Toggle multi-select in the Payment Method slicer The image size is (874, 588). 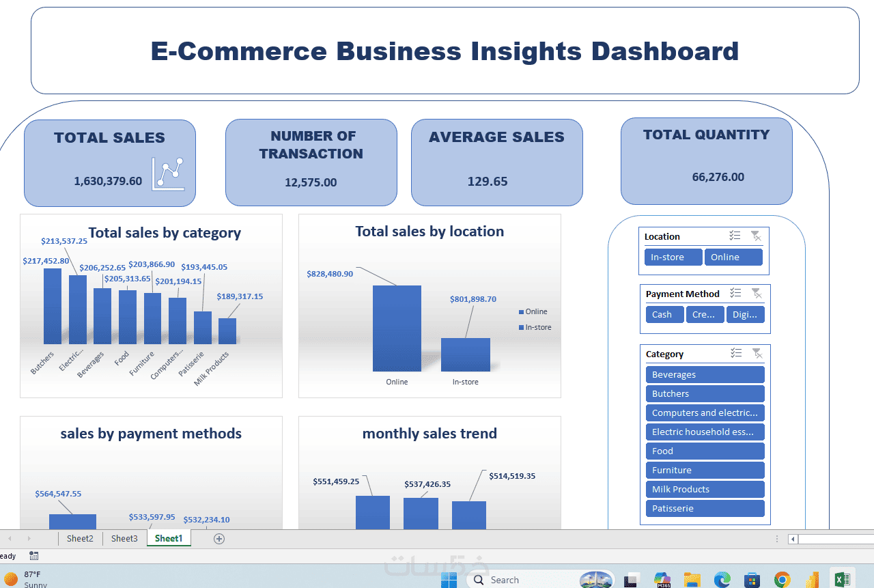coord(735,293)
